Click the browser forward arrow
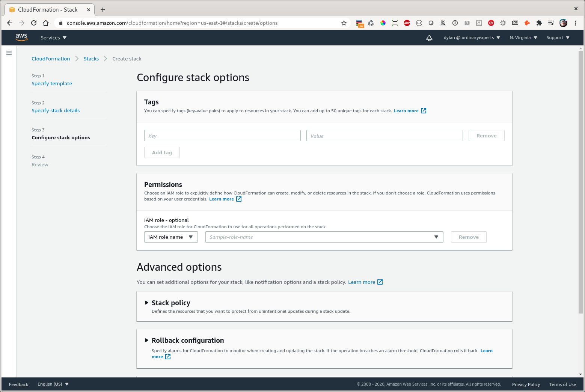This screenshot has width=585, height=392. pos(22,23)
